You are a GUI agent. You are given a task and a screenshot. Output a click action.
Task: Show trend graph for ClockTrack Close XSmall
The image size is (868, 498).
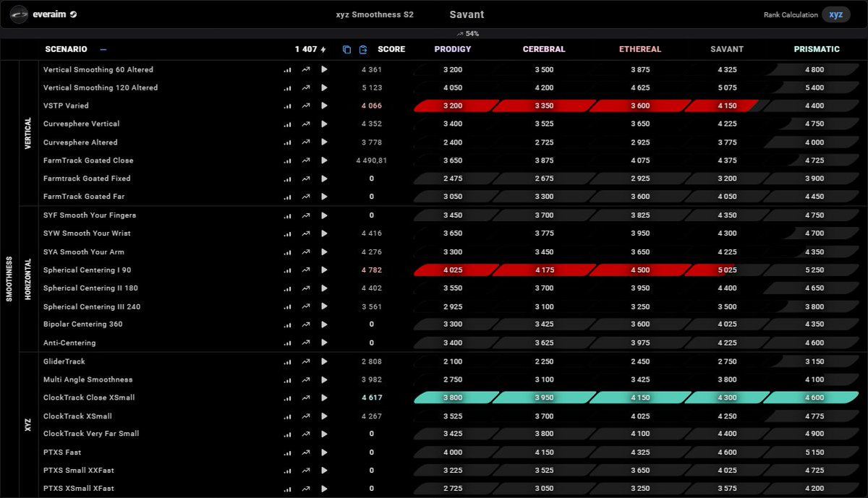[x=306, y=398]
